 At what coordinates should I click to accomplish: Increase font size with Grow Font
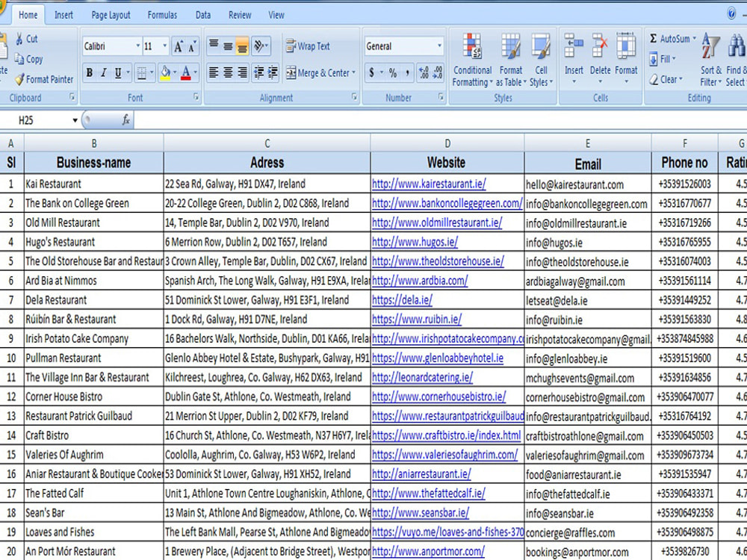tap(179, 46)
